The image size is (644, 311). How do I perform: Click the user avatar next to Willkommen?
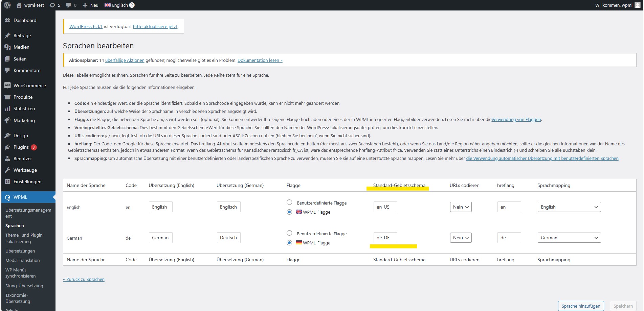(637, 5)
